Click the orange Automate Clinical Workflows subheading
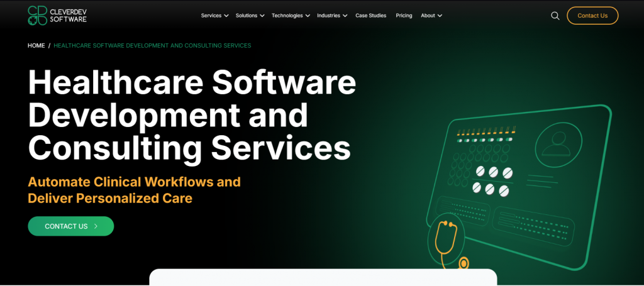Image resolution: width=644 pixels, height=286 pixels. pos(134,190)
